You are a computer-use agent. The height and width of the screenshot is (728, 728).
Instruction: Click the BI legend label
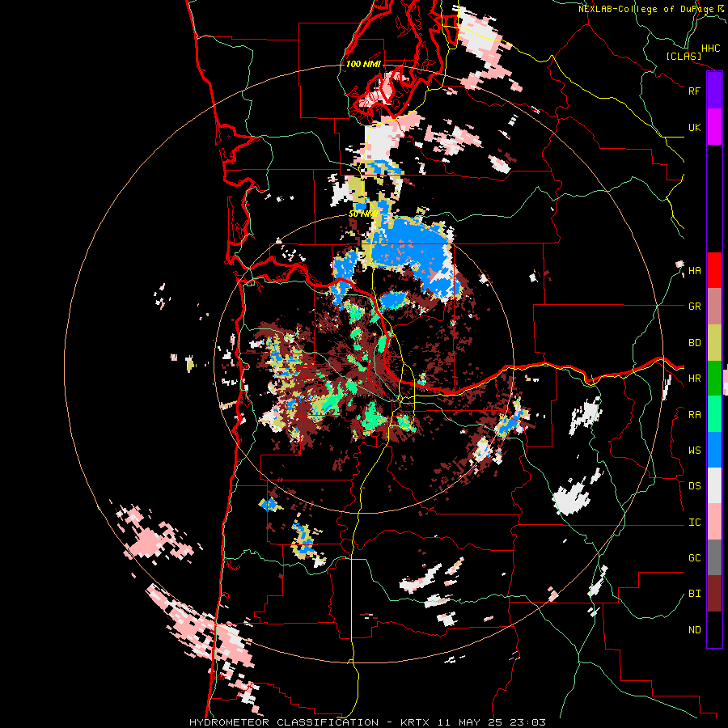pos(694,594)
